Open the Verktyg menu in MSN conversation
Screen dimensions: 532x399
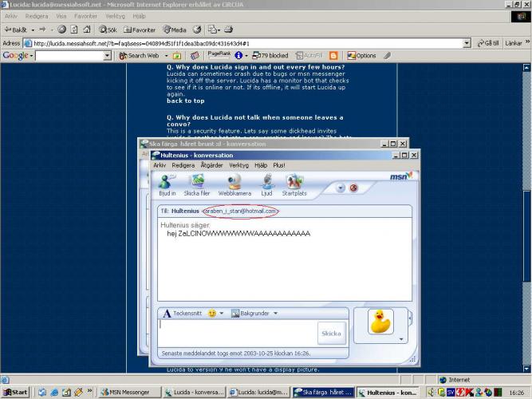coord(238,165)
